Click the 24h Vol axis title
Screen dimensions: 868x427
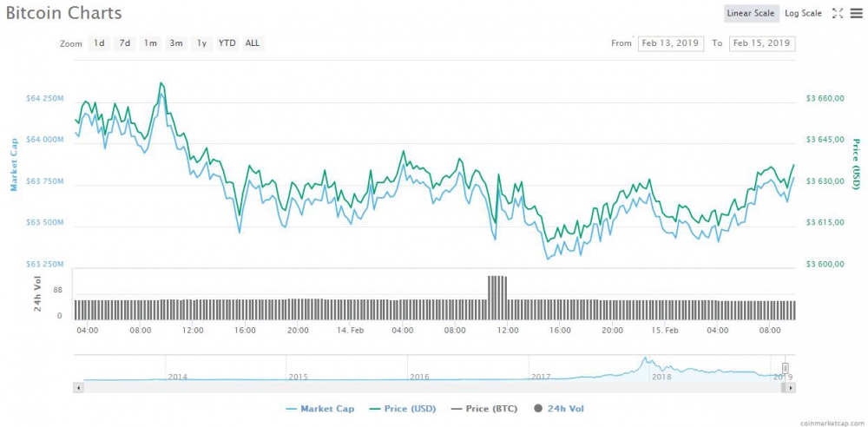(x=37, y=294)
